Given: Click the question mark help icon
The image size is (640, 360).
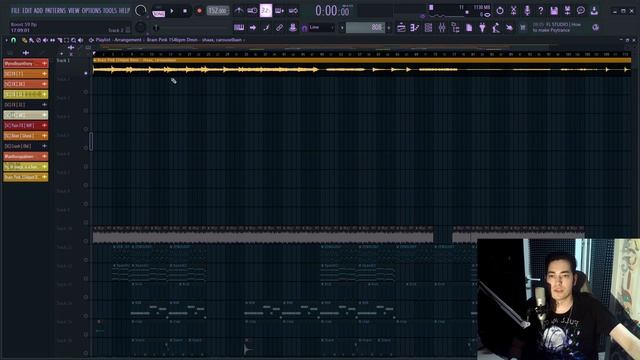Looking at the screenshot, I should pos(540,11).
